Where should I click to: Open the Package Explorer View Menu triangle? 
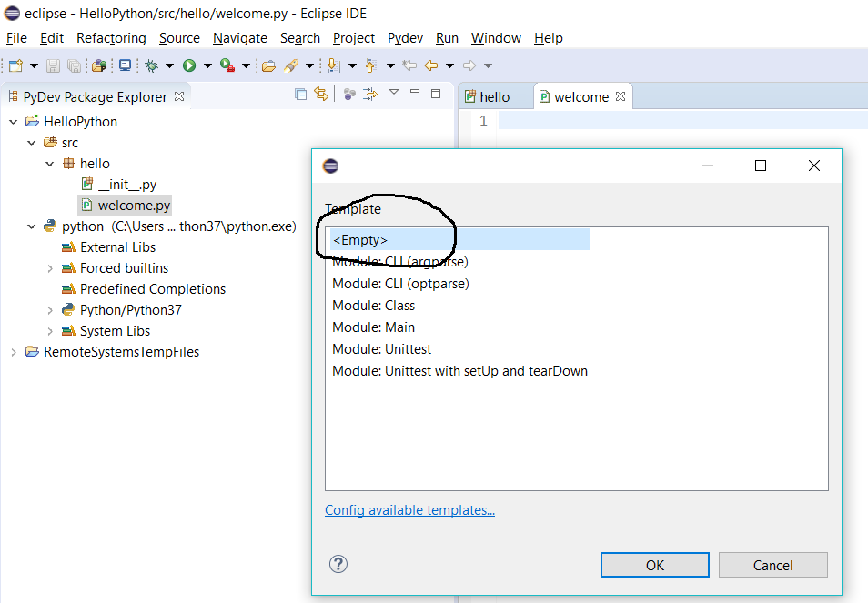tap(394, 92)
